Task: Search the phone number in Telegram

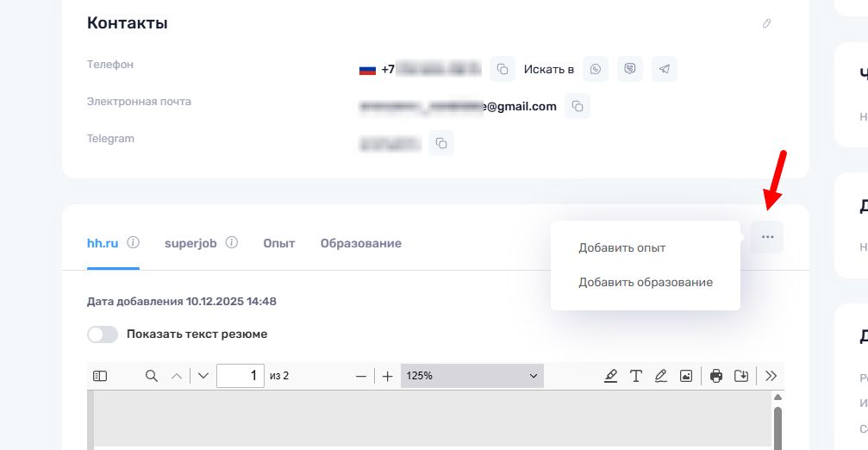Action: point(664,69)
